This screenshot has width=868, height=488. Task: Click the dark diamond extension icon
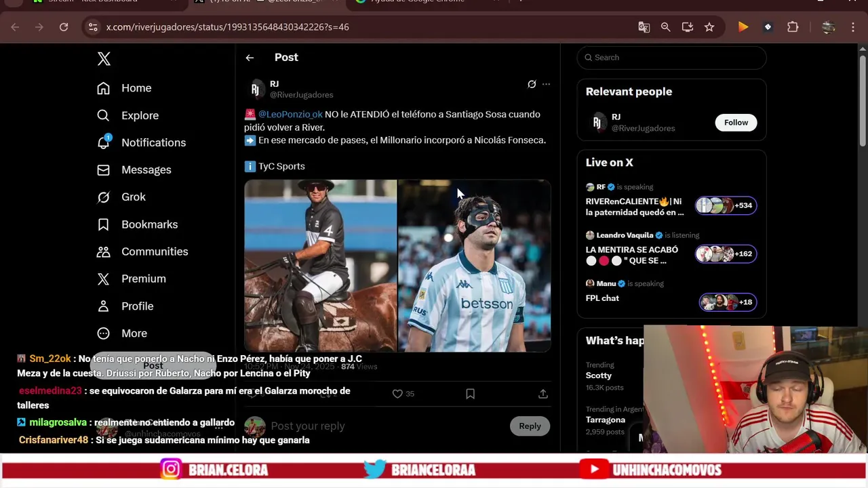coord(768,27)
